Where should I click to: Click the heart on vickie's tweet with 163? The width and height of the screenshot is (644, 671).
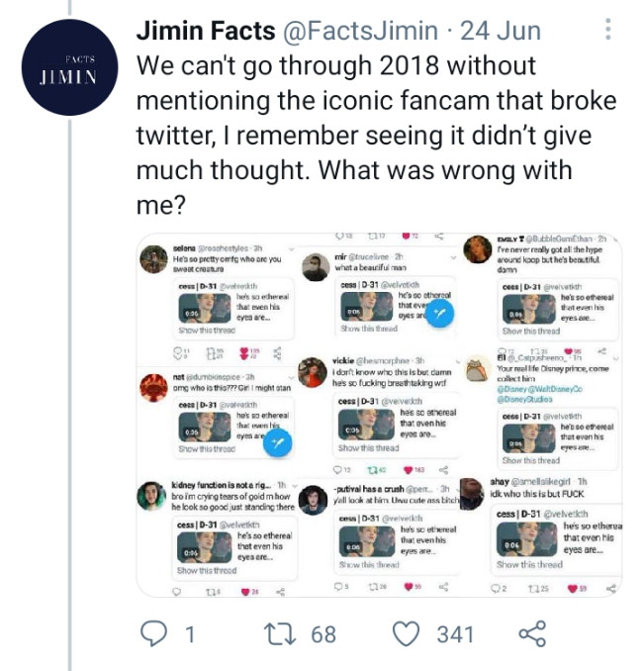pos(409,470)
